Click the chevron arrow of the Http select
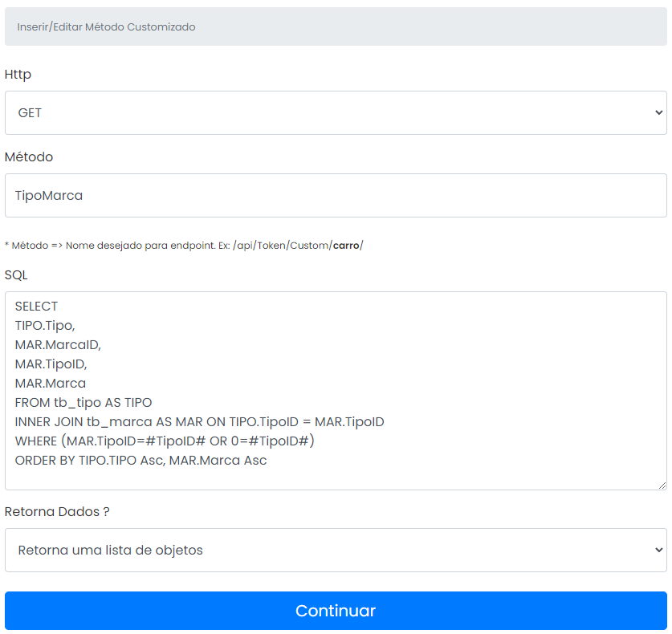This screenshot has width=672, height=634. click(658, 113)
